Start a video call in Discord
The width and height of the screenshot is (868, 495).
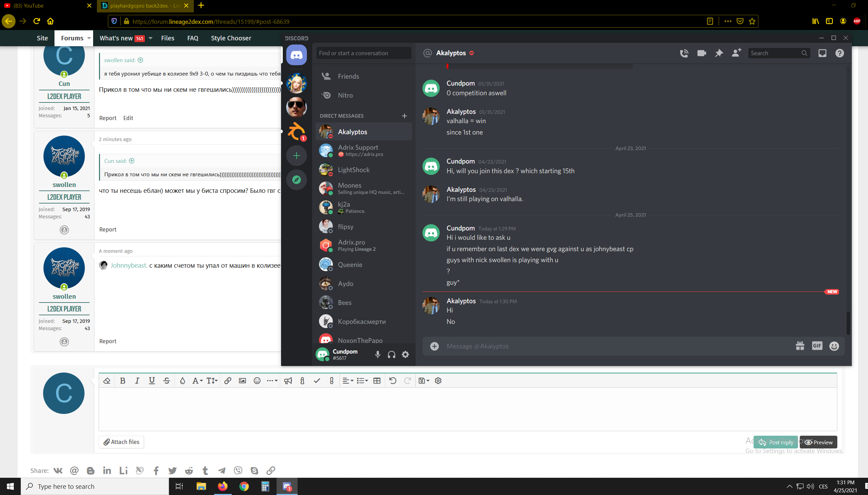[x=701, y=53]
